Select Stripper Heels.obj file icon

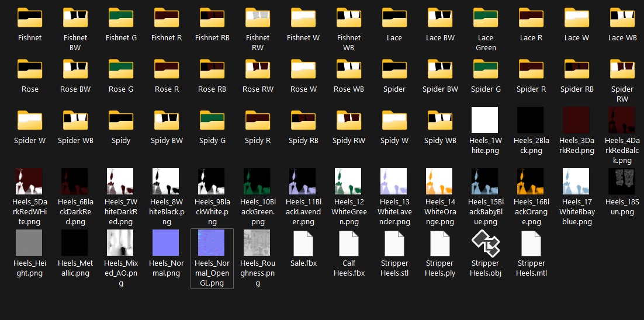(486, 243)
